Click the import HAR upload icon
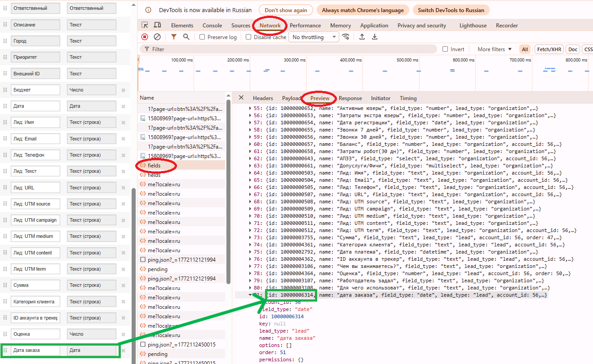 [x=362, y=37]
